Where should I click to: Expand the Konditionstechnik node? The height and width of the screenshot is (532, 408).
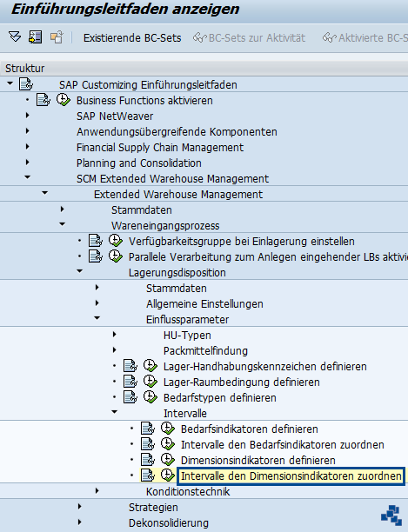point(97,491)
